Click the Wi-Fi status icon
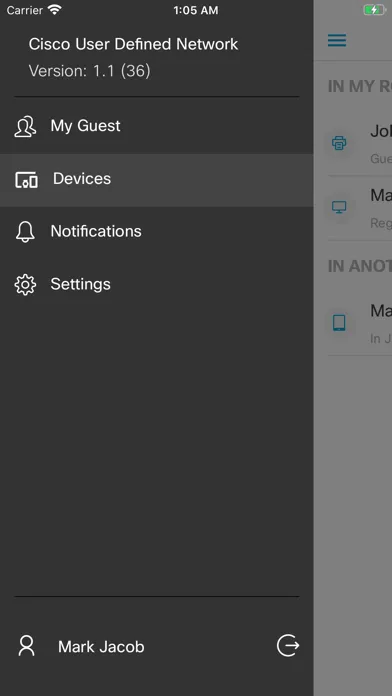The image size is (392, 696). click(55, 10)
